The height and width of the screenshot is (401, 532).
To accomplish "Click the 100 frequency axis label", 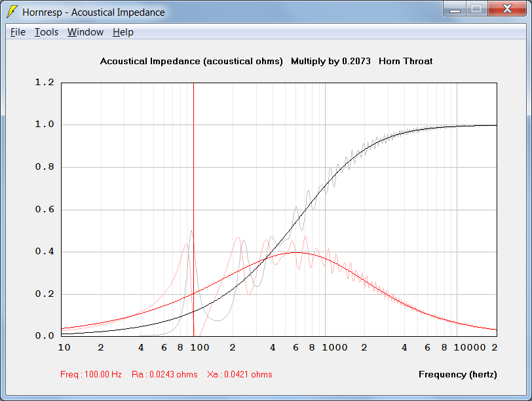I will click(x=199, y=347).
